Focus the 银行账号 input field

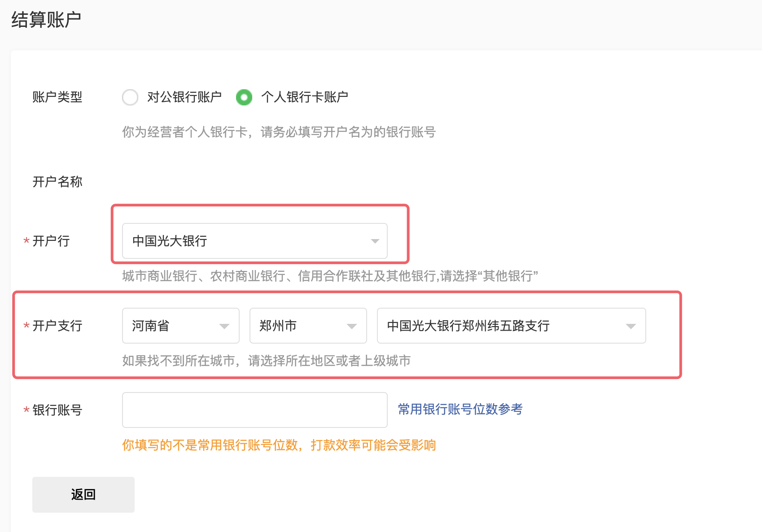[x=254, y=410]
